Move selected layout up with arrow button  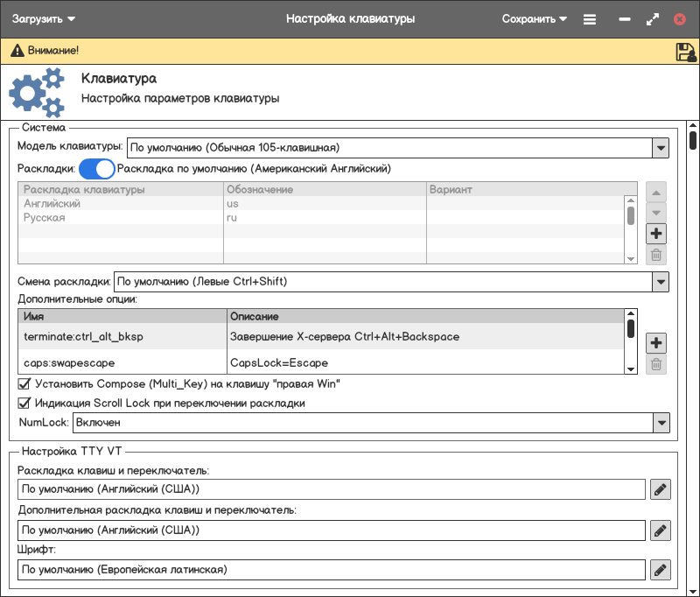pos(656,192)
